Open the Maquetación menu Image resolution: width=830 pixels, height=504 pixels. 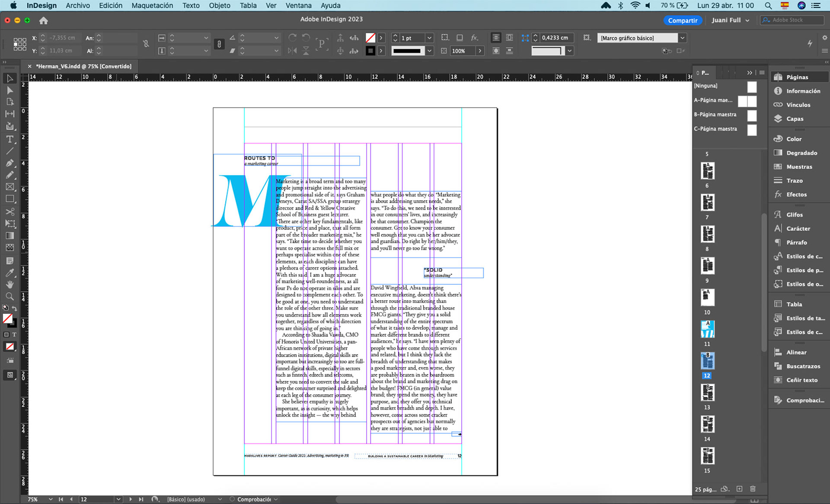[x=152, y=6]
